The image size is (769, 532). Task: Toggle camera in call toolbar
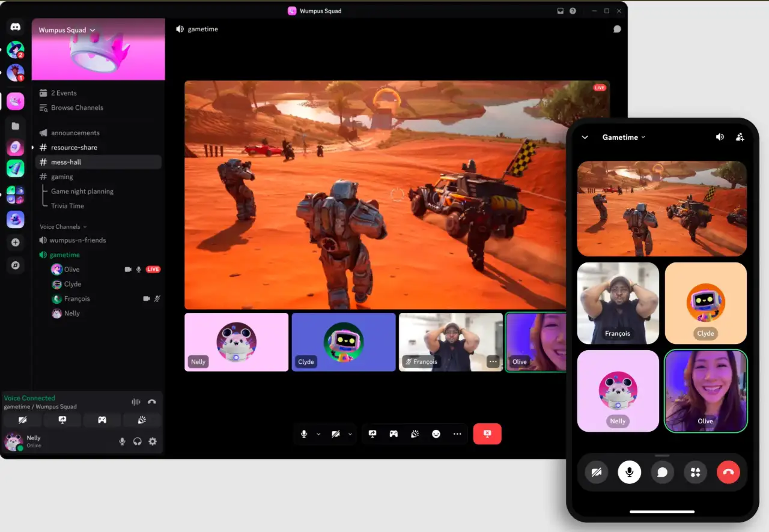point(336,434)
